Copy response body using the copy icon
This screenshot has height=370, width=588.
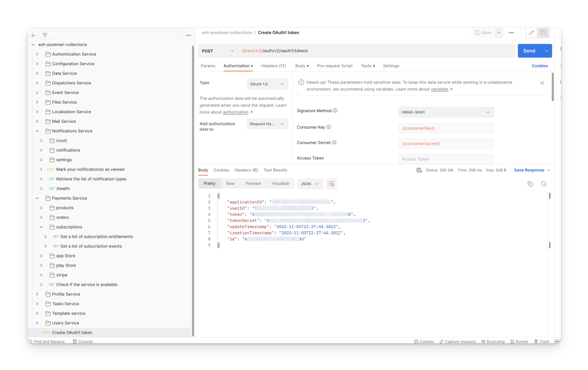pos(530,184)
